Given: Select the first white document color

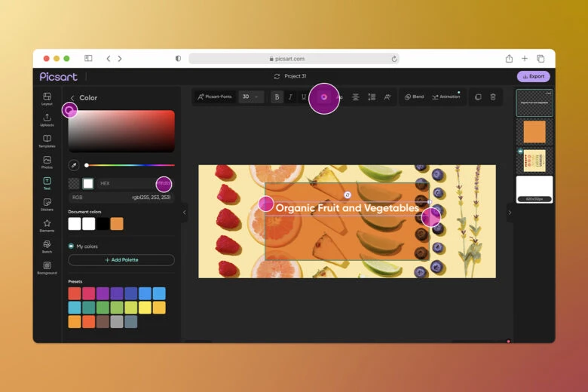Looking at the screenshot, I should click(x=75, y=224).
